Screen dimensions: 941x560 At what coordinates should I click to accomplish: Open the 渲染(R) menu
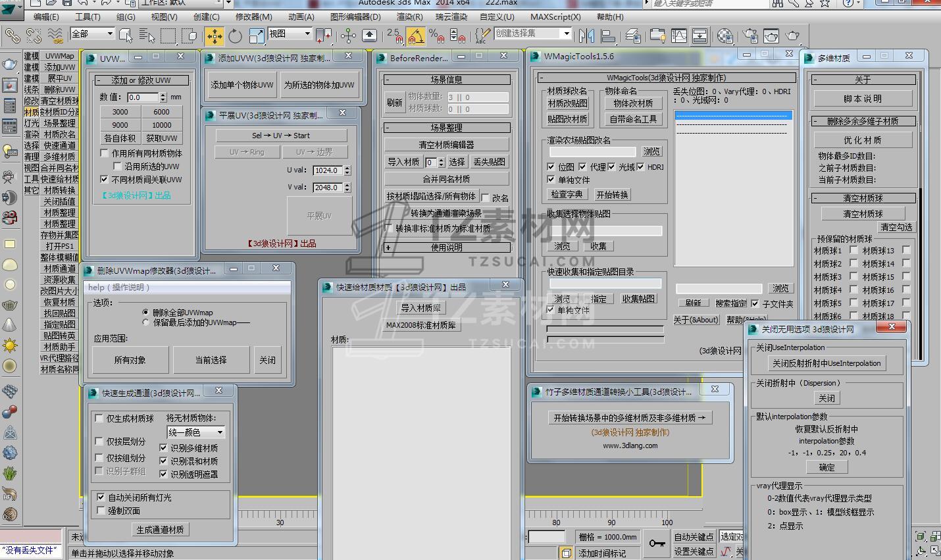tap(409, 16)
